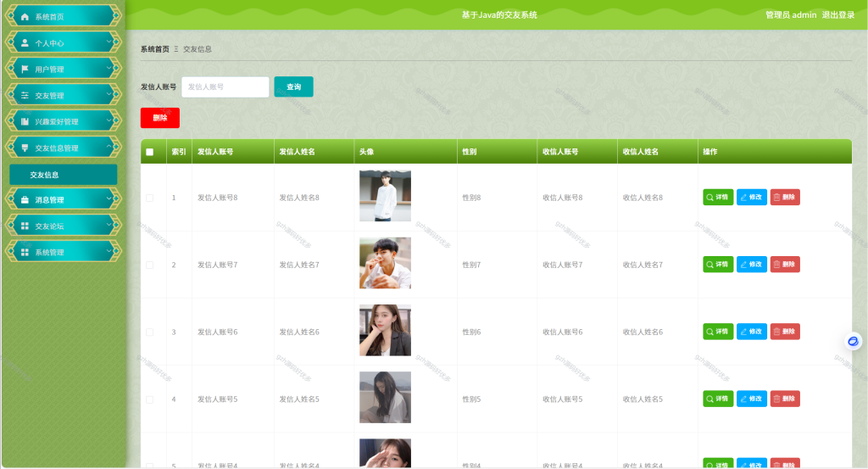Expand the 兴趣爱好管理 menu chevron
The image size is (868, 469).
pyautogui.click(x=109, y=120)
